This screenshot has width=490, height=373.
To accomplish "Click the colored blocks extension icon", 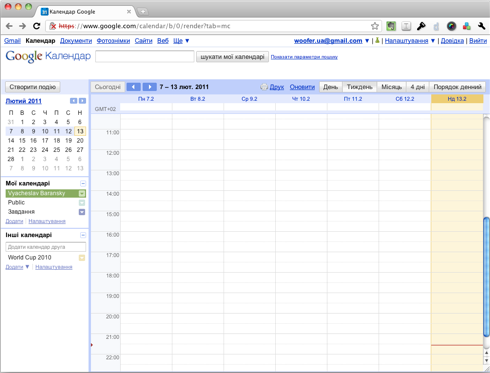I will (x=467, y=26).
